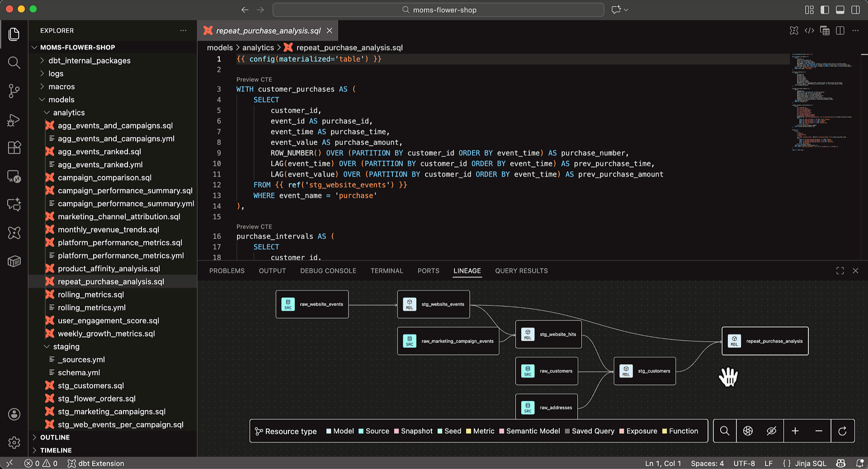Open the Run and Debug view
The image size is (868, 469).
pyautogui.click(x=14, y=120)
